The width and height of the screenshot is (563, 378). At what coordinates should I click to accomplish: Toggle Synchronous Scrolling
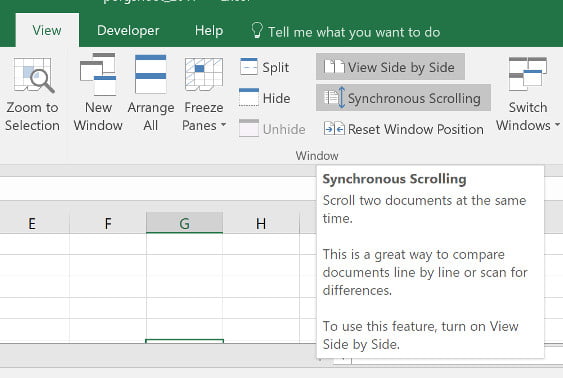click(x=403, y=98)
